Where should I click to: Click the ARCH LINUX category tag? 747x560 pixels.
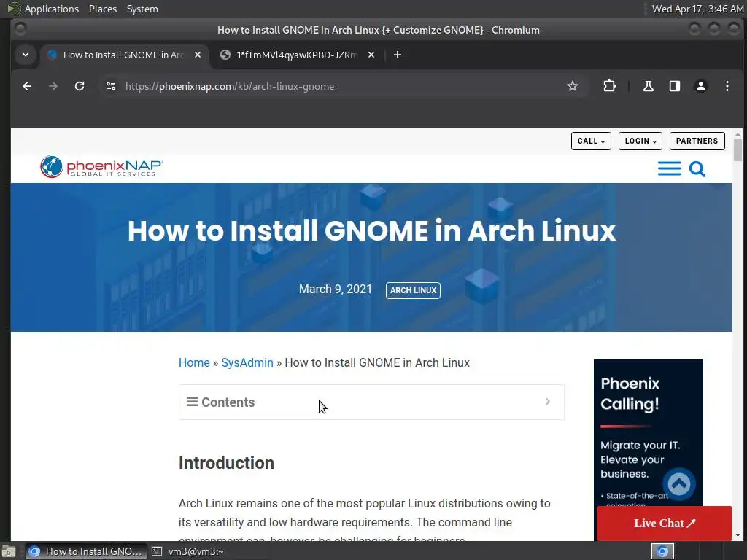pos(413,290)
